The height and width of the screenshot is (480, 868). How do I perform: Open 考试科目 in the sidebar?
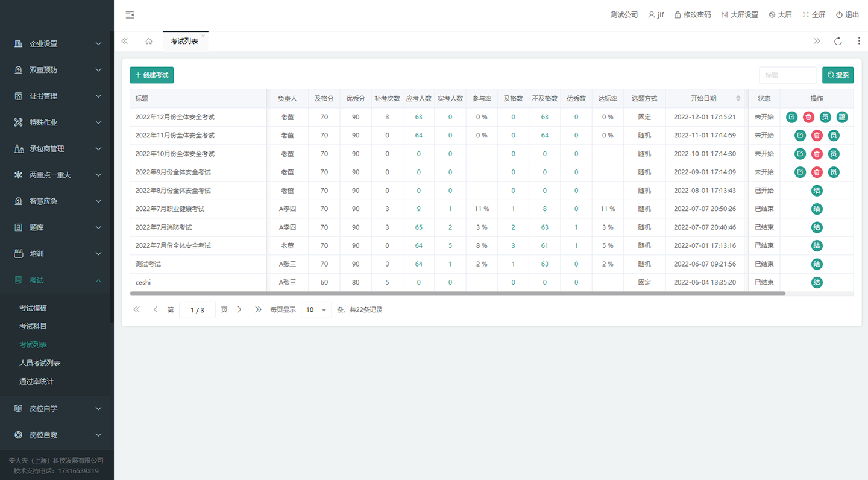click(33, 326)
